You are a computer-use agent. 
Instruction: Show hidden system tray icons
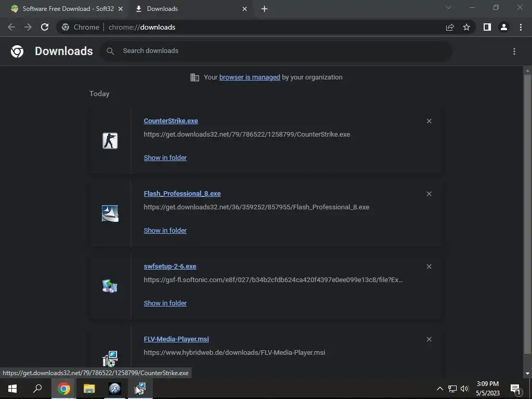point(440,389)
